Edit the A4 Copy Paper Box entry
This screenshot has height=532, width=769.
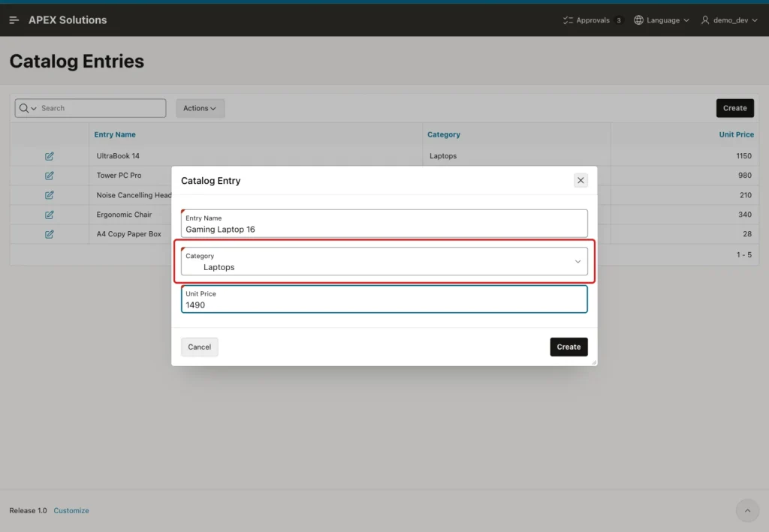pos(49,234)
